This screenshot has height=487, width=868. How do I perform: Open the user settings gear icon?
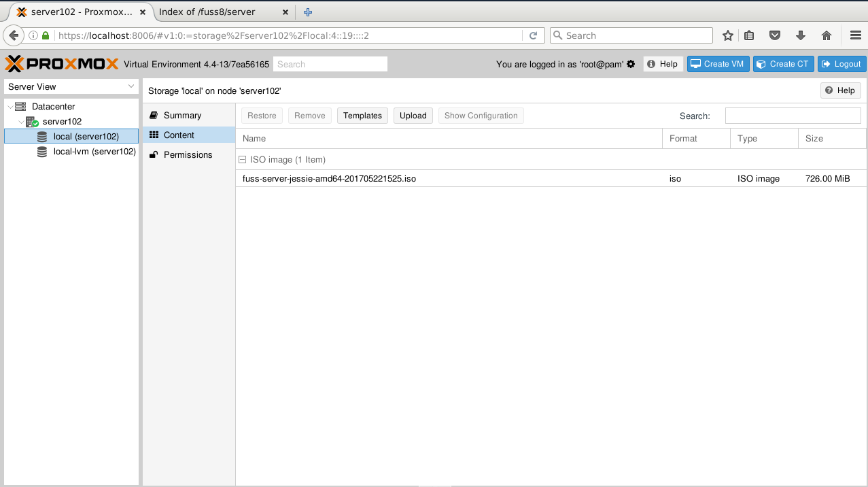pyautogui.click(x=631, y=64)
